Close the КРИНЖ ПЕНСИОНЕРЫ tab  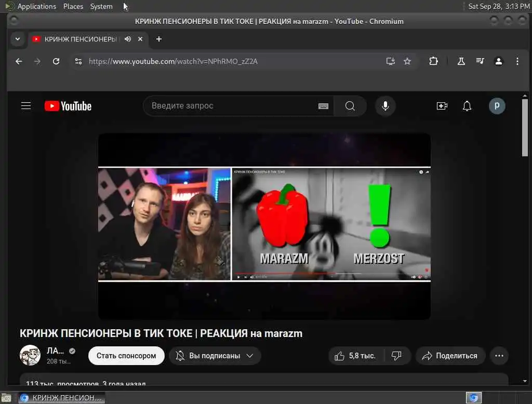pos(140,39)
